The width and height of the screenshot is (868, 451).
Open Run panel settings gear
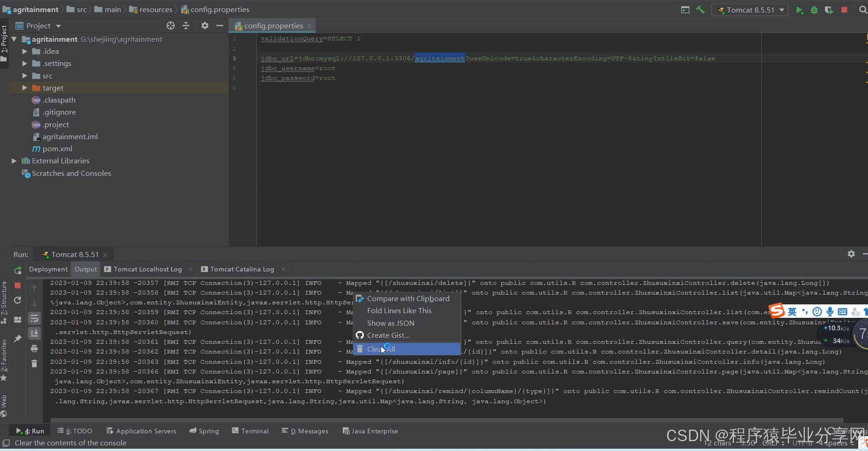point(851,254)
